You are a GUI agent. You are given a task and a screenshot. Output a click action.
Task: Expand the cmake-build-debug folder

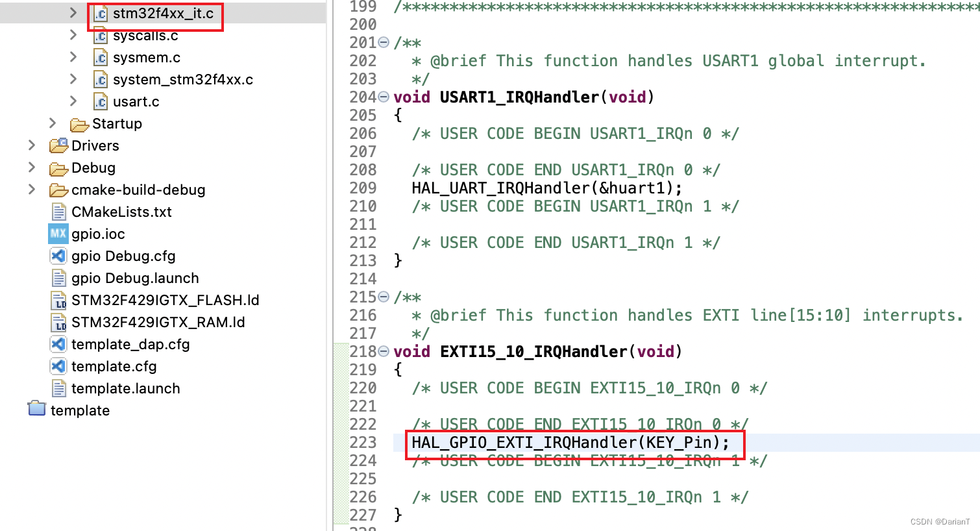point(32,190)
